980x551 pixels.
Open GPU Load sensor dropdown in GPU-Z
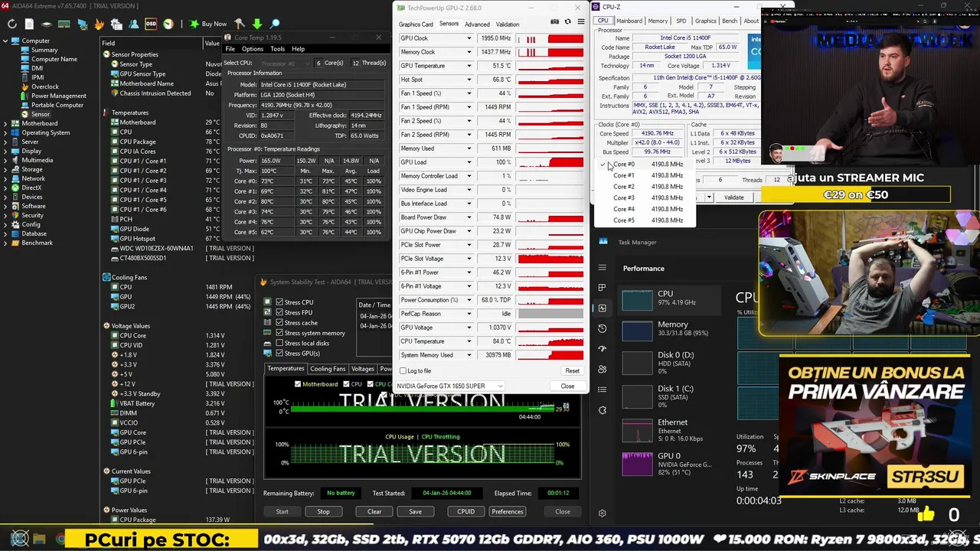[x=469, y=162]
